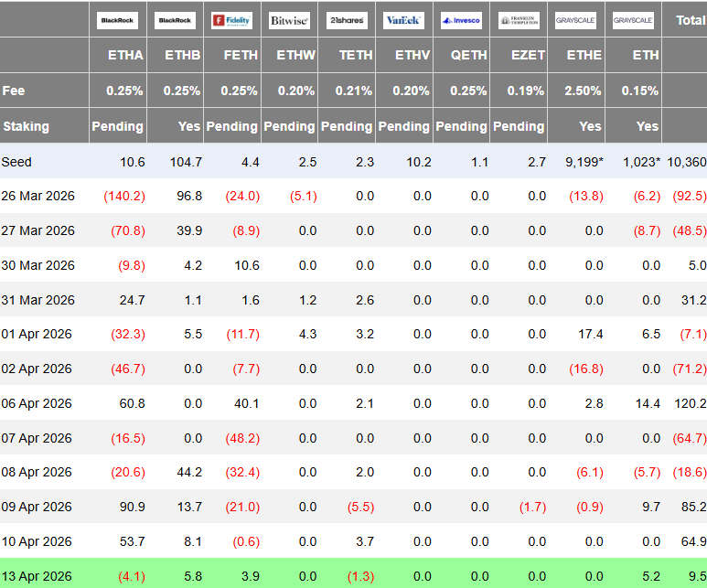
Task: Click the Invesco logo
Action: pyautogui.click(x=461, y=20)
